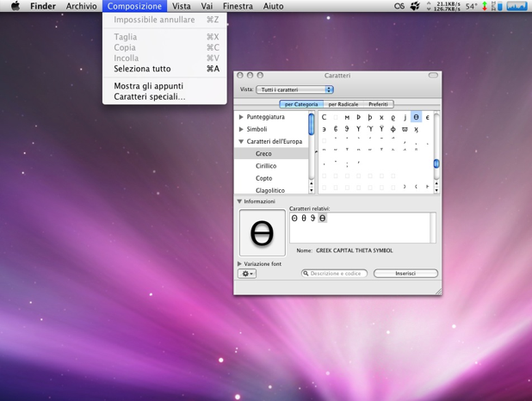Open the blue CPU graph menu bar icon

pos(517,6)
